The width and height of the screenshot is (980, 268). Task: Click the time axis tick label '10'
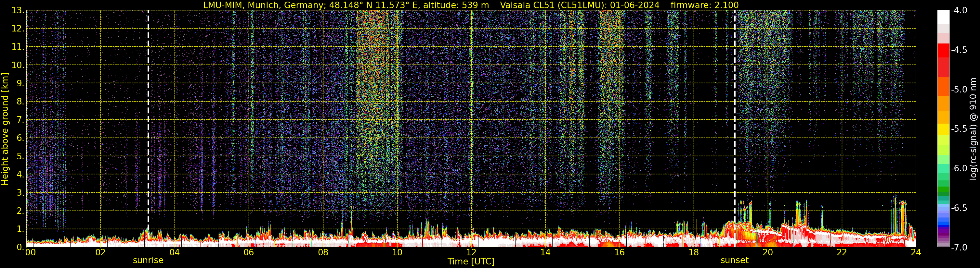[397, 253]
